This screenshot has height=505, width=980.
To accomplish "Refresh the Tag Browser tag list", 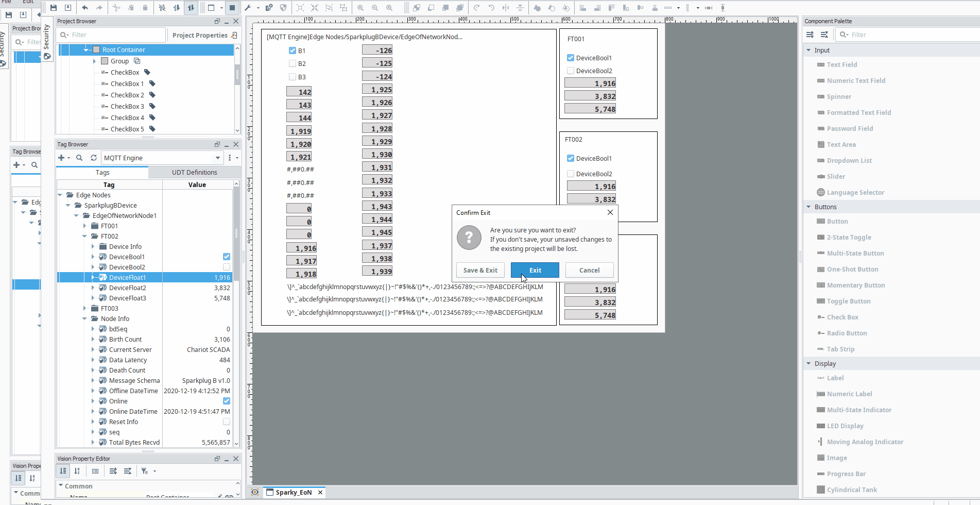I will 94,158.
